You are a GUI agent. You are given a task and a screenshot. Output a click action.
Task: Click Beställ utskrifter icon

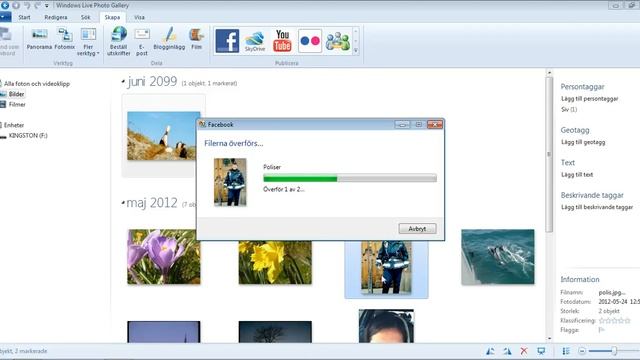[118, 41]
